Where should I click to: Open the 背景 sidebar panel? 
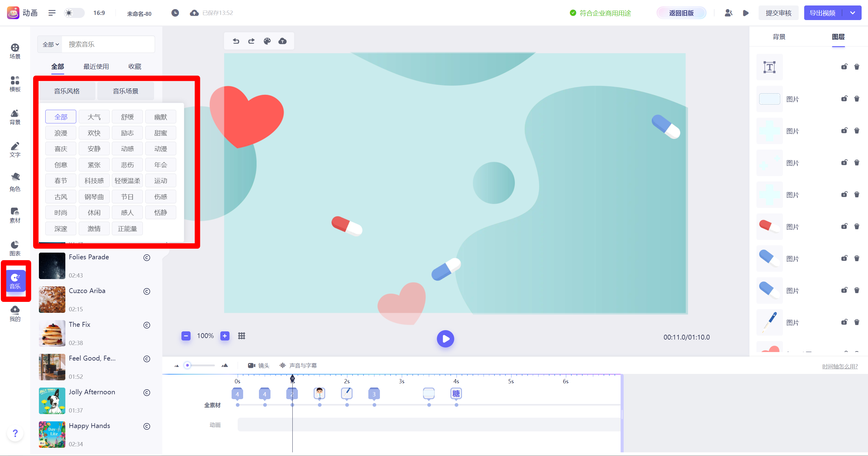[x=15, y=117]
